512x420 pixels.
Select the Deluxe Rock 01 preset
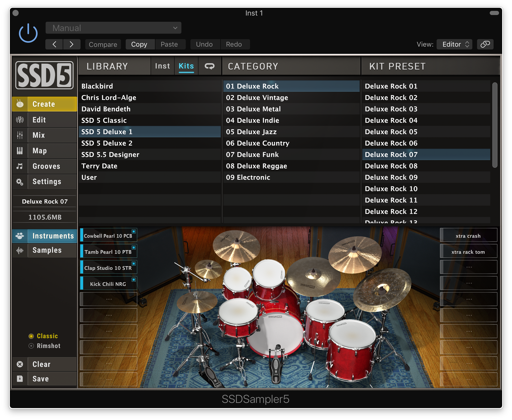tap(426, 86)
